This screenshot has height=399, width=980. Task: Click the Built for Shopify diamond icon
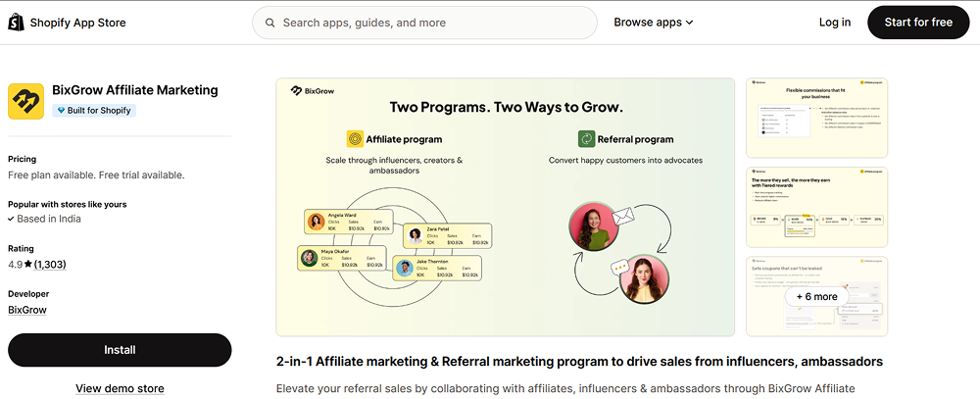[x=61, y=110]
